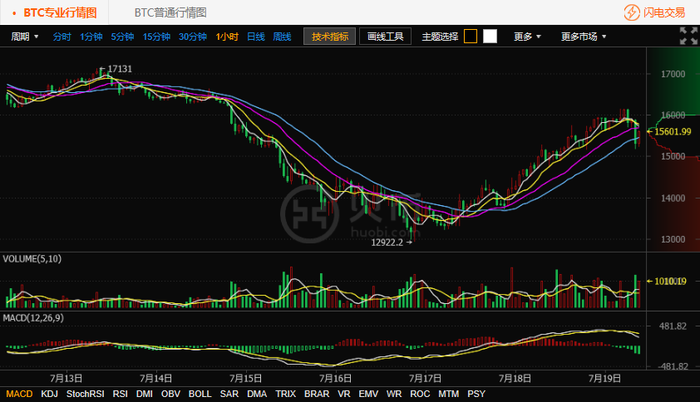Select the KDJ indicator
Viewport: 700px width, 402px height.
click(x=49, y=394)
